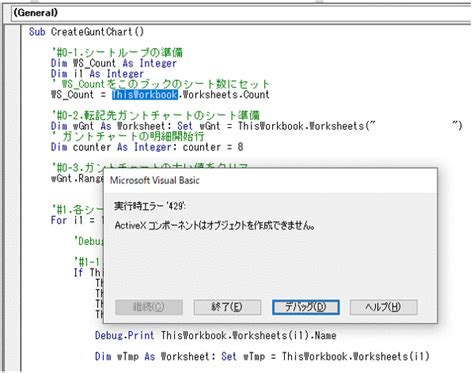Click the Dim wTmp As Worksheet line
Viewport: 474px width, 373px height.
coord(262,357)
